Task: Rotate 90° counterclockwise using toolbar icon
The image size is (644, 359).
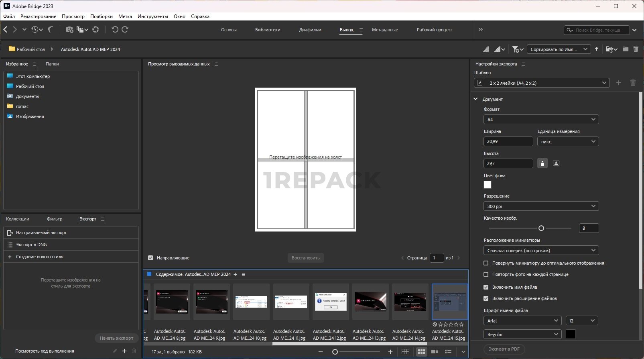Action: tap(115, 29)
